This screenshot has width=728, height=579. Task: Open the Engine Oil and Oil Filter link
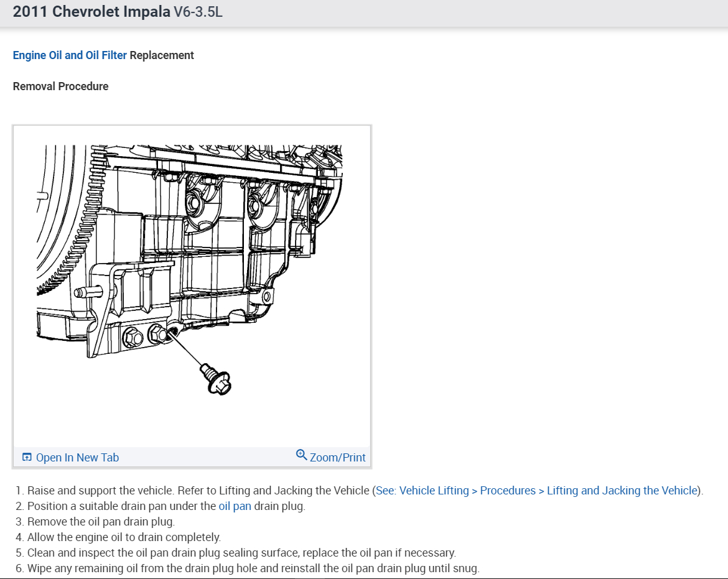coord(70,55)
